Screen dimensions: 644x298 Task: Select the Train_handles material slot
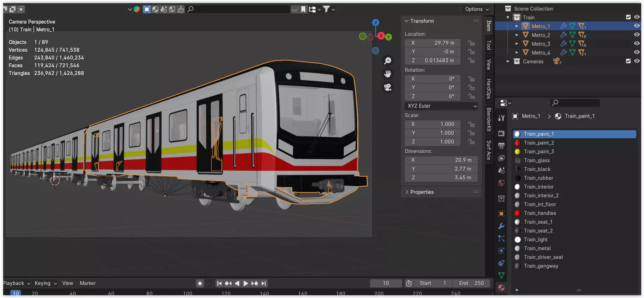[574, 213]
